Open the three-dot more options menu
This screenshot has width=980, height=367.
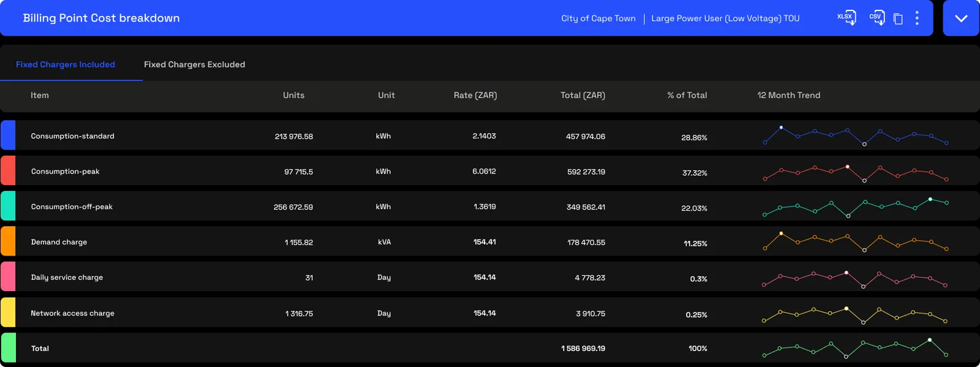pos(917,18)
